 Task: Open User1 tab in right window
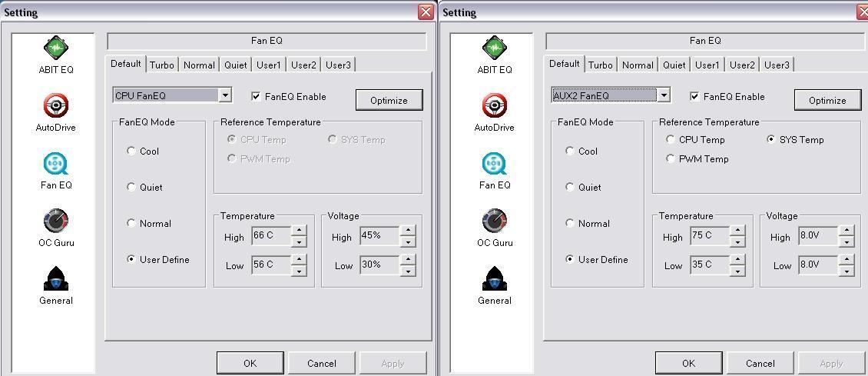pyautogui.click(x=707, y=65)
